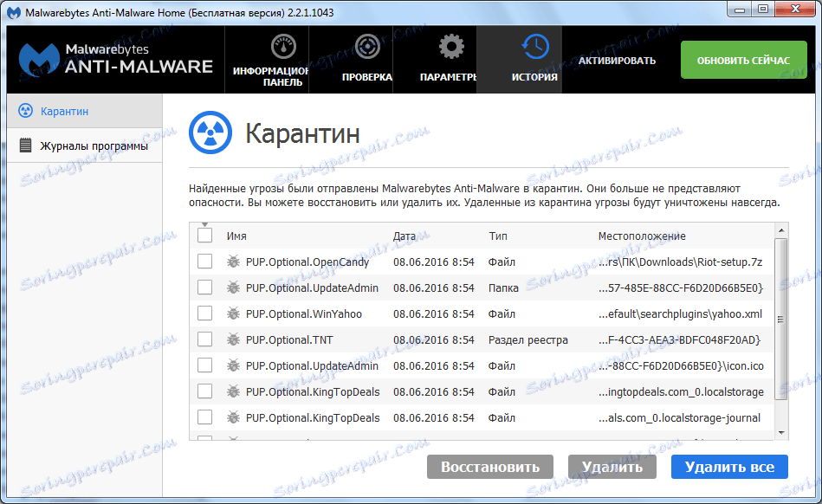Click the list scrollbar down arrow
The height and width of the screenshot is (504, 822).
781,433
